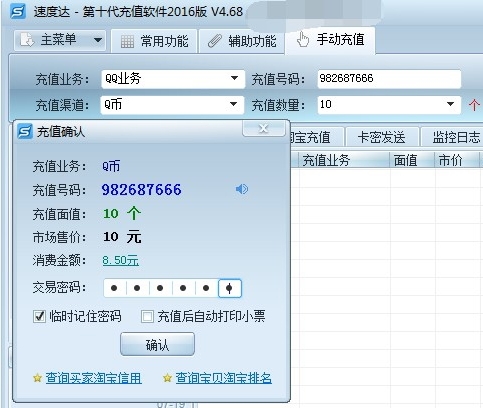Expand the 充值数量 dropdown arrow
The height and width of the screenshot is (408, 483).
[x=450, y=104]
